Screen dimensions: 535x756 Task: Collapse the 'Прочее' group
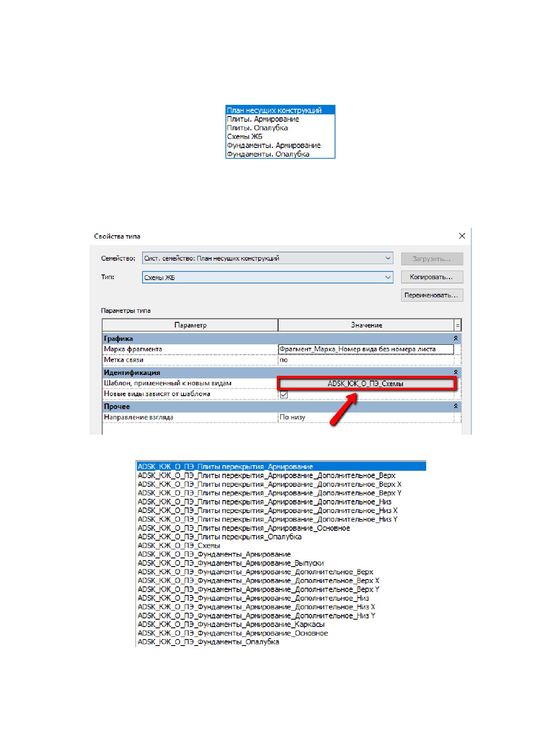[x=456, y=406]
